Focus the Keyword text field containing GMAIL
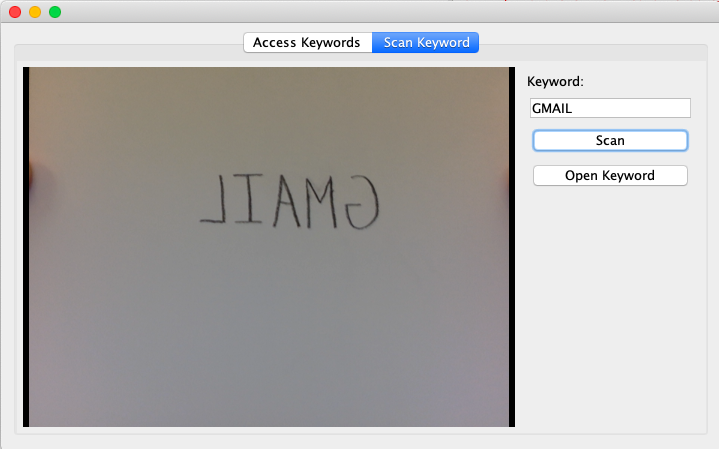The image size is (719, 449). click(x=610, y=108)
